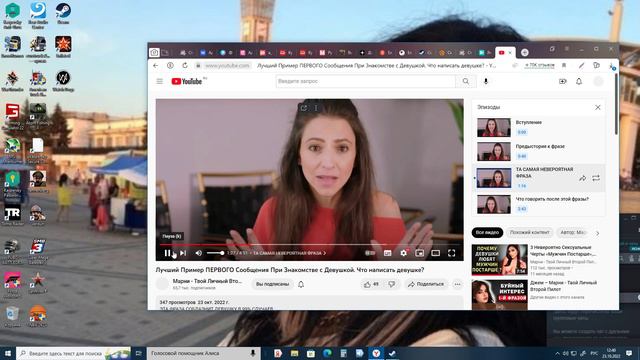Mute the video with the speaker icon
The height and width of the screenshot is (360, 640).
pos(199,253)
